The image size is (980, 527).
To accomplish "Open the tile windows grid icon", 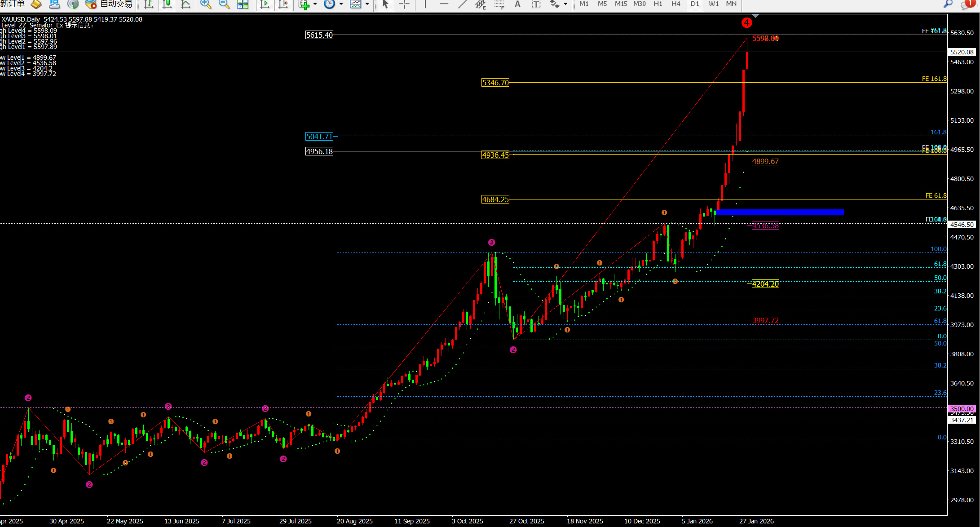I will point(243,4).
